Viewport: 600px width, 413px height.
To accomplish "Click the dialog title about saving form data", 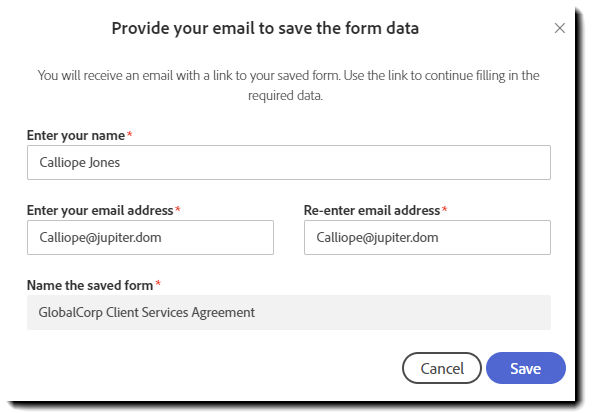I will coord(265,28).
